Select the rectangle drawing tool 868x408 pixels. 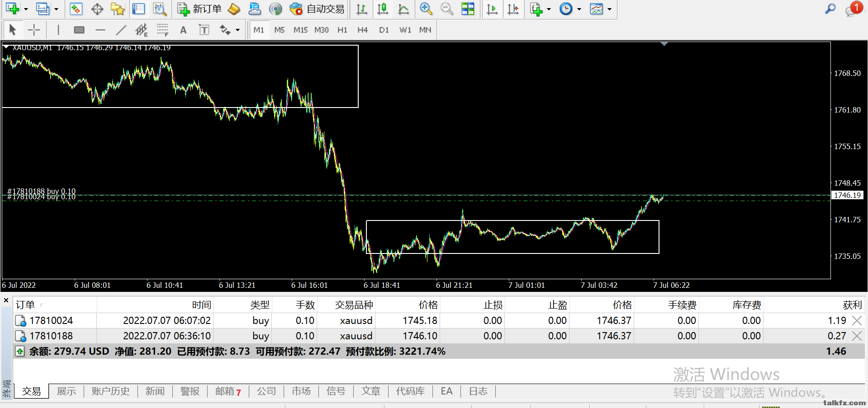79,30
